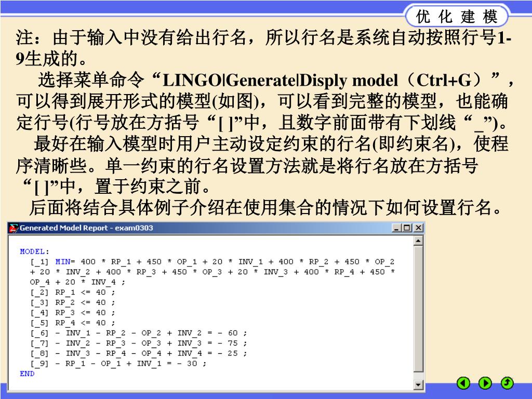Click the title bar text 'Generated Model Report - exam0303'
The image size is (532, 399).
[86, 228]
